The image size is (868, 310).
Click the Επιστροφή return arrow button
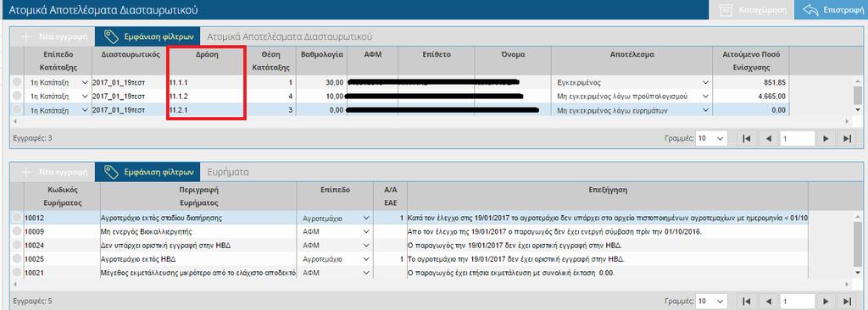click(831, 10)
